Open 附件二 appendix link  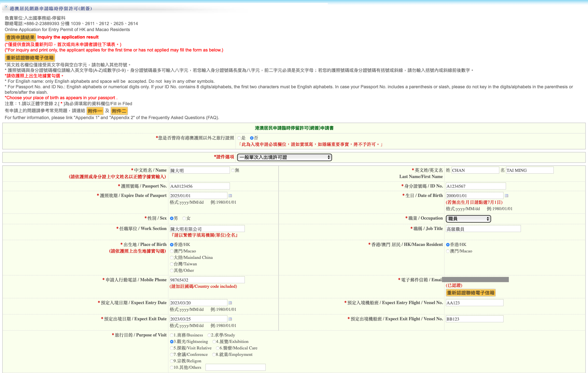[x=119, y=111]
